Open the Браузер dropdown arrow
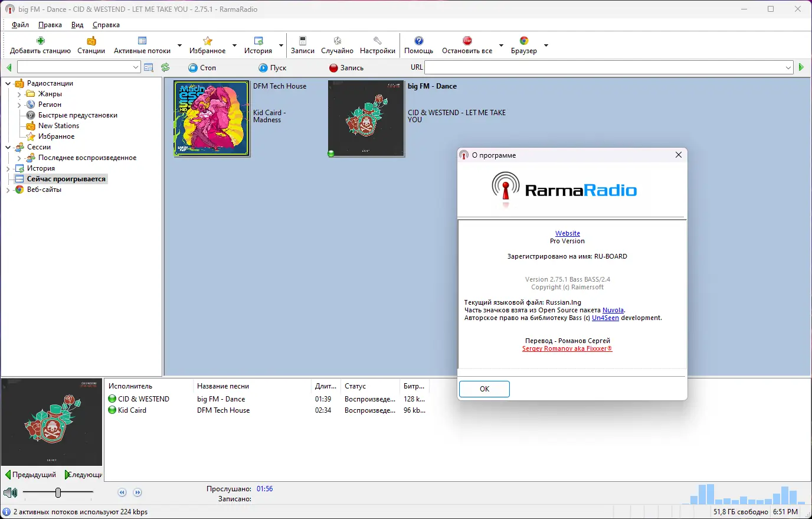This screenshot has height=519, width=812. (x=546, y=44)
